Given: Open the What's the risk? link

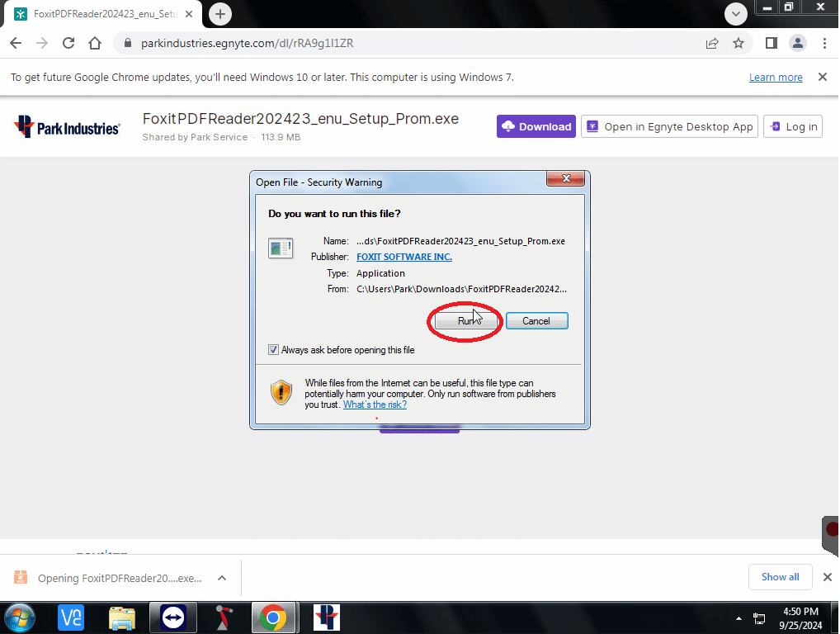Looking at the screenshot, I should [375, 405].
